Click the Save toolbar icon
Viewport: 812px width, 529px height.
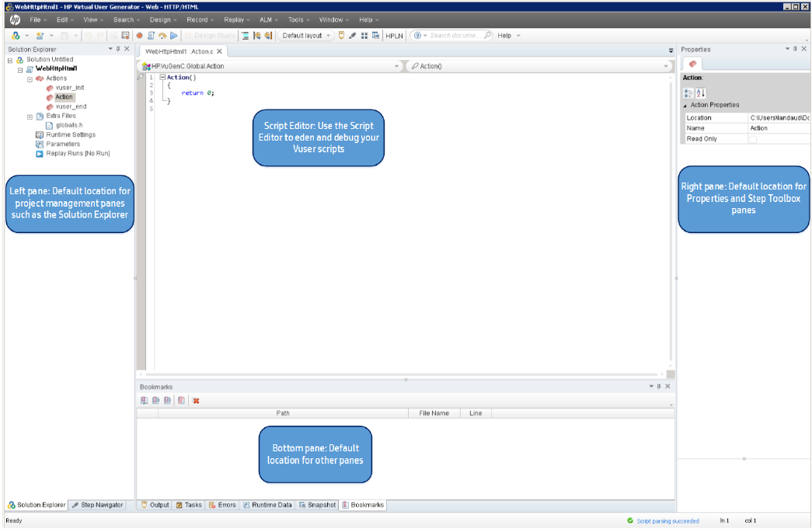[65, 35]
